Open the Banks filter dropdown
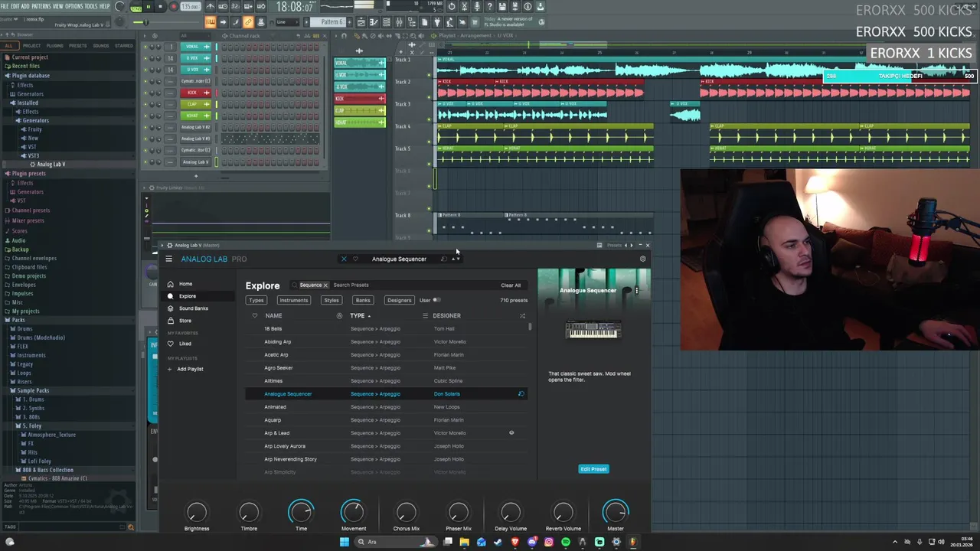 [x=363, y=300]
